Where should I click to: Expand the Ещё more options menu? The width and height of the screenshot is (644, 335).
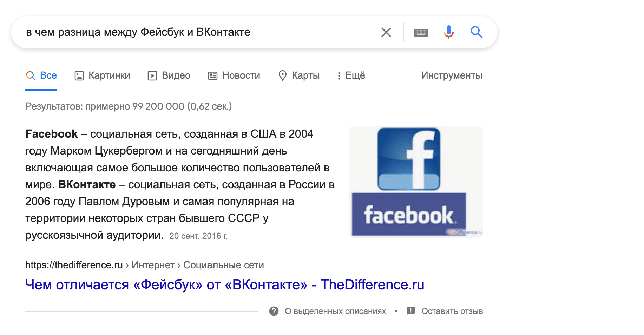351,75
